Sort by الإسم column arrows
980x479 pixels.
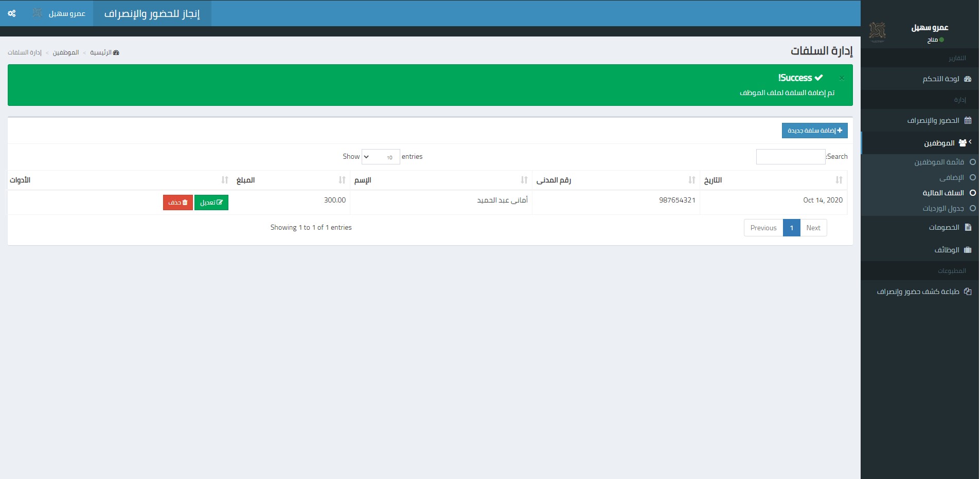[524, 180]
